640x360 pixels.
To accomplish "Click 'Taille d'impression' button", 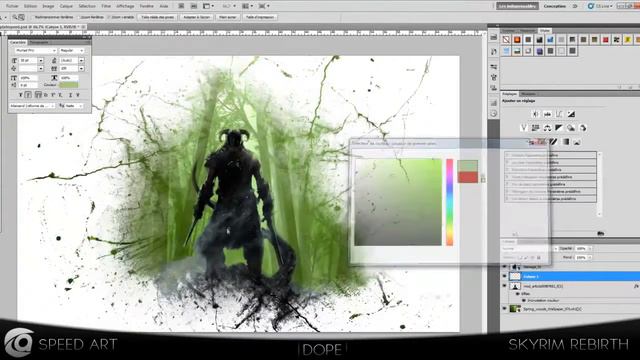I will tap(260, 17).
